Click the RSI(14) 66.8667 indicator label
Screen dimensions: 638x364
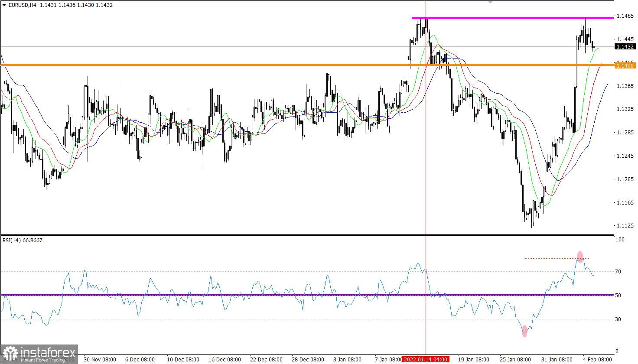[23, 240]
